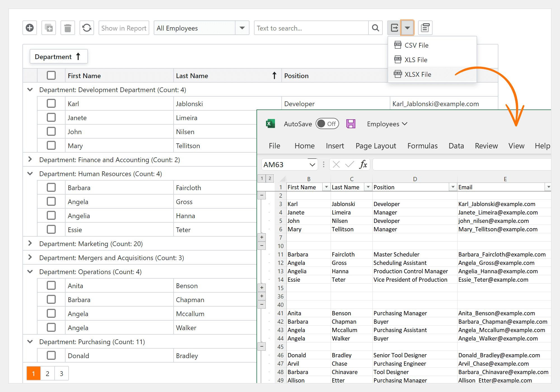Save the Employees workbook in Excel

pos(351,123)
